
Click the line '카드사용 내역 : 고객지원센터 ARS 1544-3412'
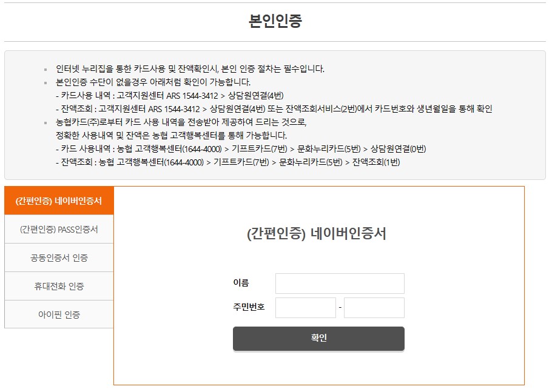coord(170,95)
